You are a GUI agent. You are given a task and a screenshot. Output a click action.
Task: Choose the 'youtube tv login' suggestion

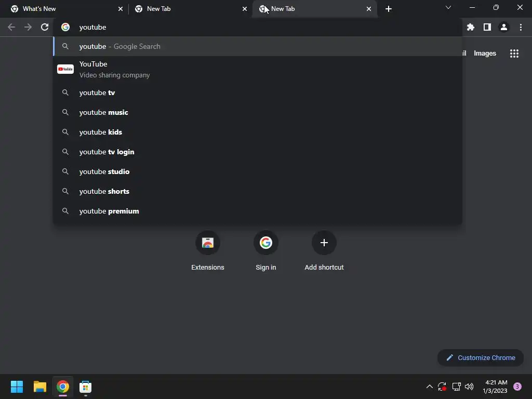(x=258, y=152)
